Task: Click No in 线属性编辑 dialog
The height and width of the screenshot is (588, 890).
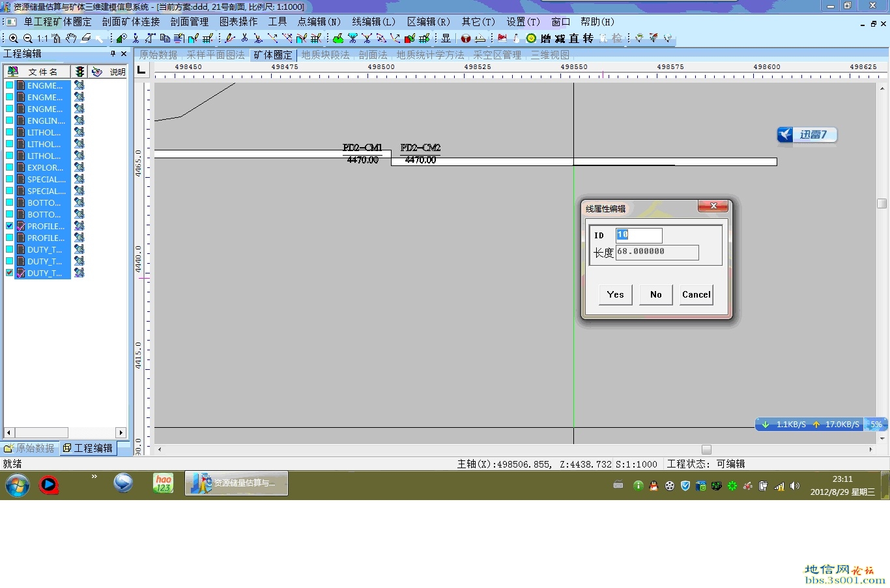Action: [656, 294]
